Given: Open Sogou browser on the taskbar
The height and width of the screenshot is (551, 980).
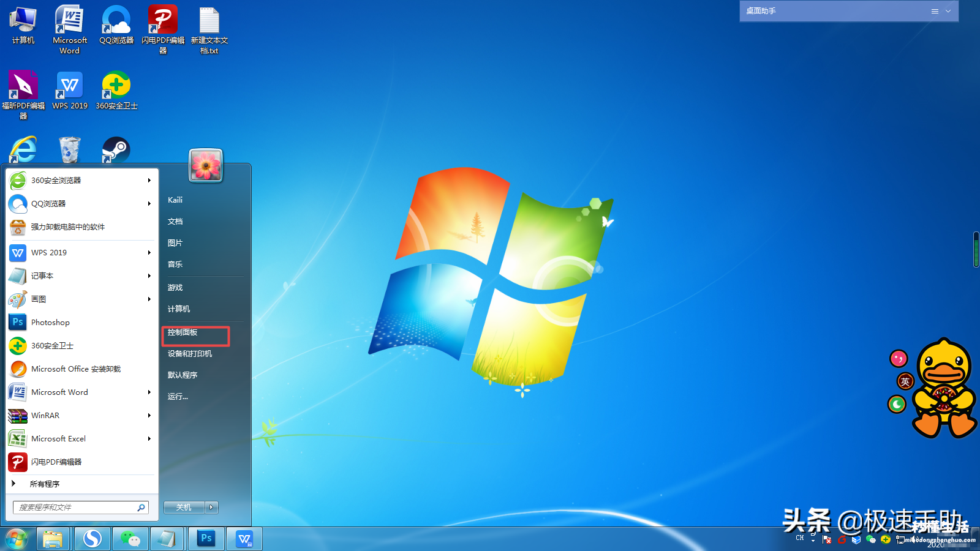Looking at the screenshot, I should pyautogui.click(x=92, y=539).
